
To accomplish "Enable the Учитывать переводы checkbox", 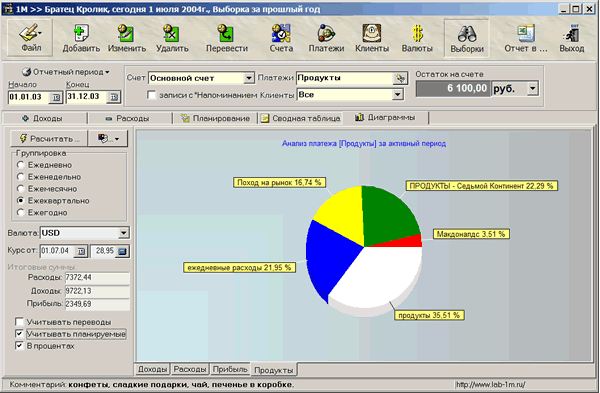I will [x=19, y=321].
